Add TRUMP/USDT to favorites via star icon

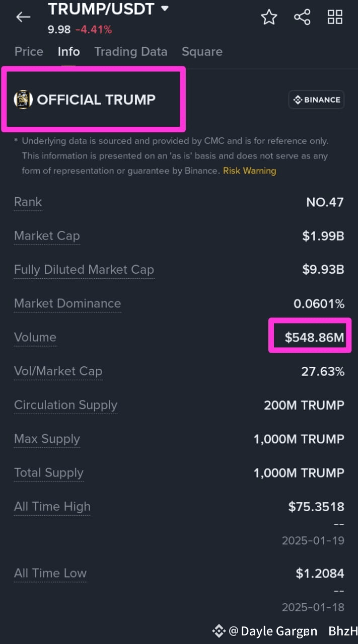click(269, 17)
